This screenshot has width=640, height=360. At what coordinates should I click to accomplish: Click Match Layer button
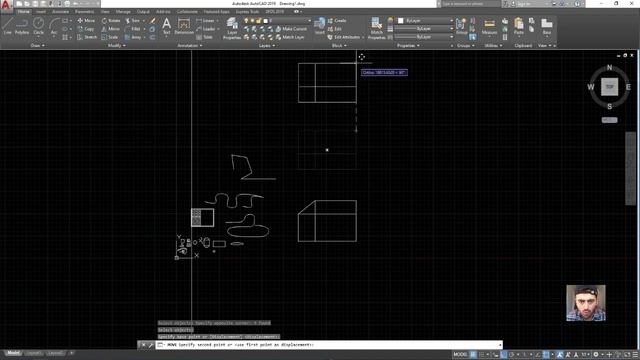(x=290, y=37)
